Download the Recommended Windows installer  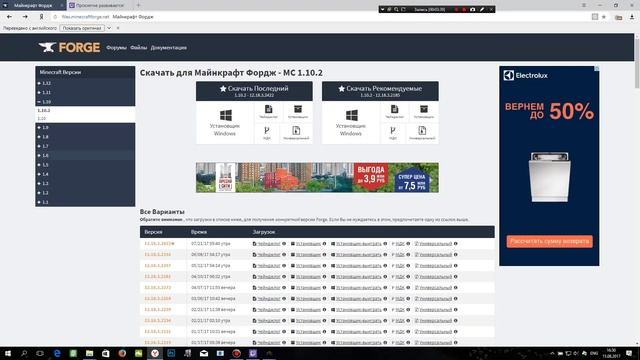pos(351,122)
